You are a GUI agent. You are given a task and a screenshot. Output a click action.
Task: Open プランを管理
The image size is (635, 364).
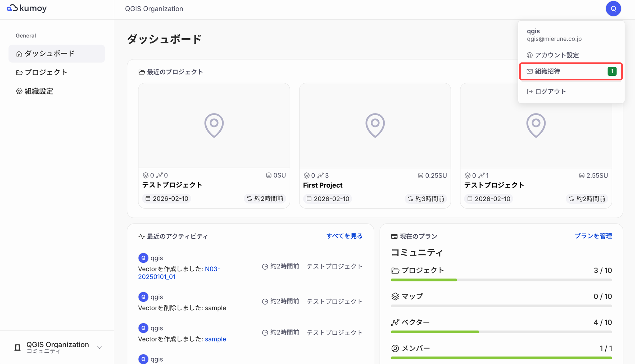tap(593, 236)
